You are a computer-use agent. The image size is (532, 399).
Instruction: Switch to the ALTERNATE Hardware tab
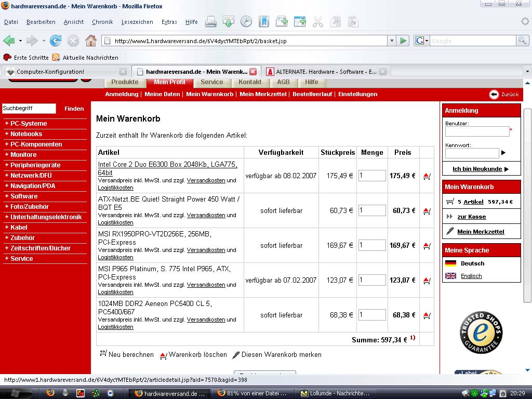tap(326, 72)
